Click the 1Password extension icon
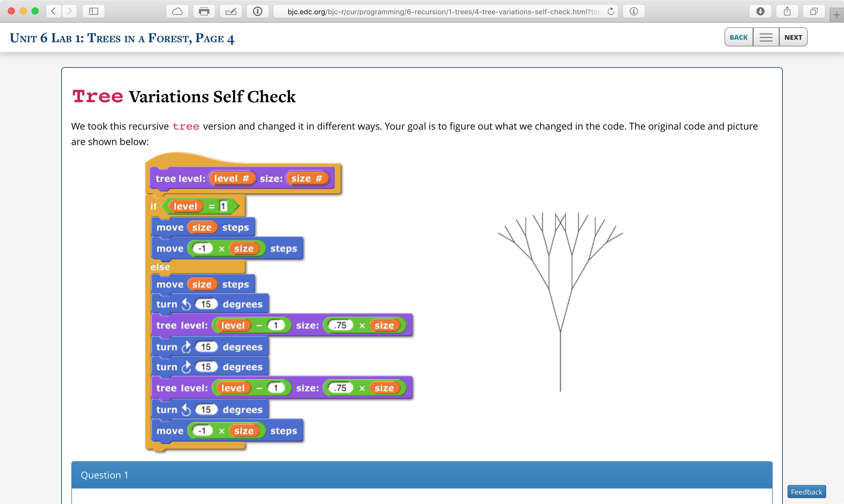844x504 pixels. [x=257, y=11]
